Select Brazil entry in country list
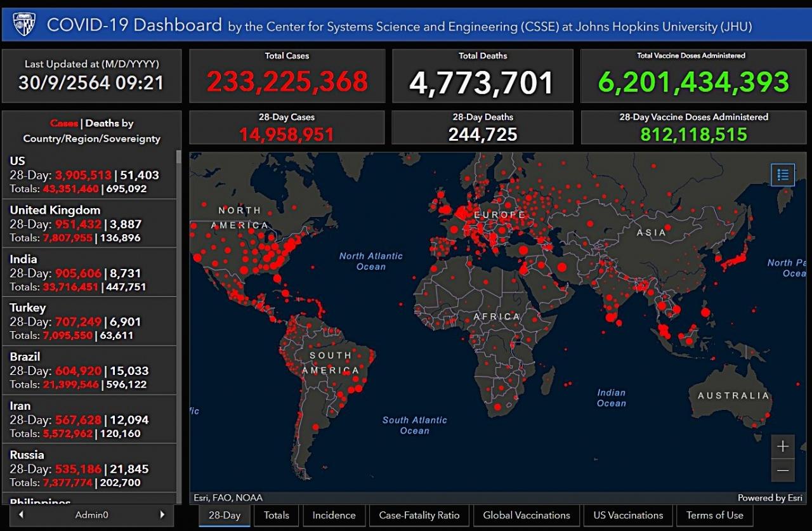Screen dimensions: 812x531 (89, 370)
